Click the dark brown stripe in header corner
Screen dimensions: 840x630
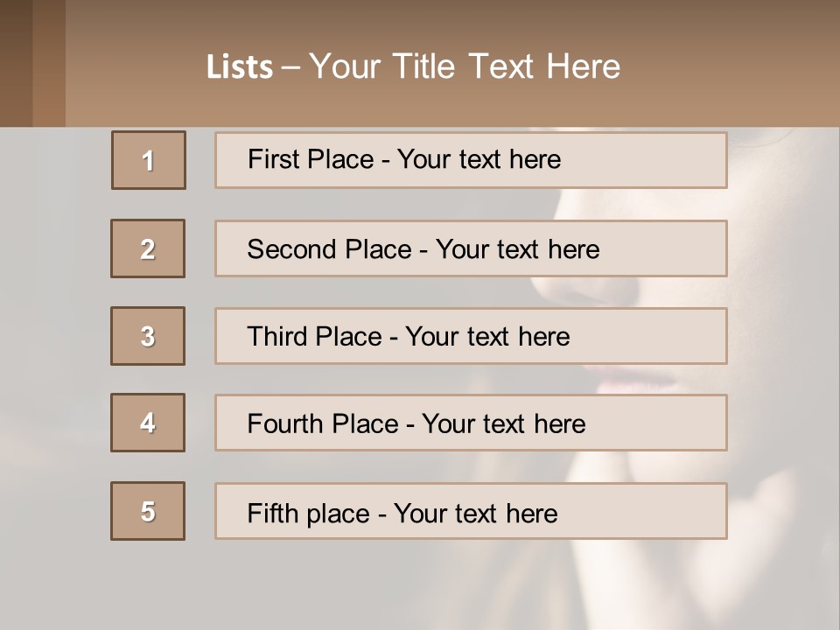(x=16, y=63)
